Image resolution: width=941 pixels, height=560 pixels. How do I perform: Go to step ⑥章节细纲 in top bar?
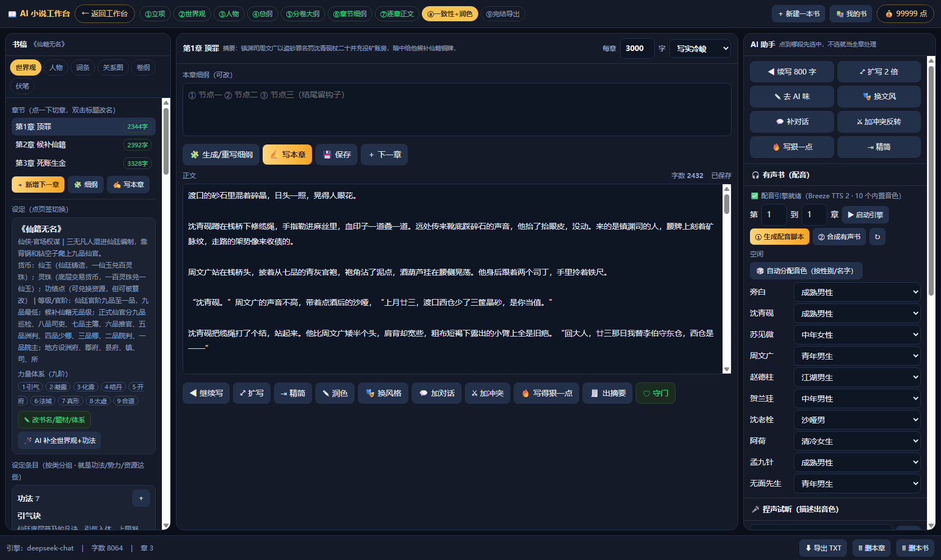pos(350,14)
